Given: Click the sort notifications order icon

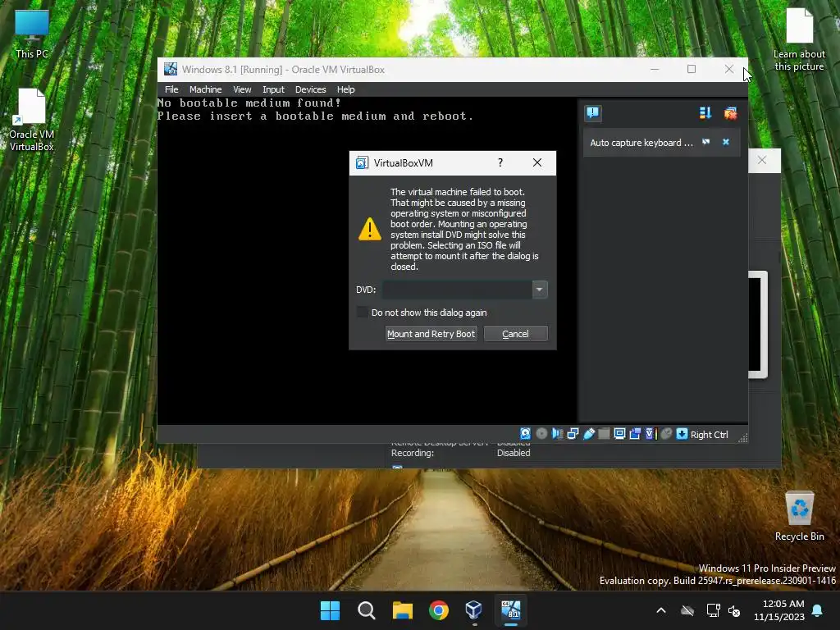Looking at the screenshot, I should 705,113.
